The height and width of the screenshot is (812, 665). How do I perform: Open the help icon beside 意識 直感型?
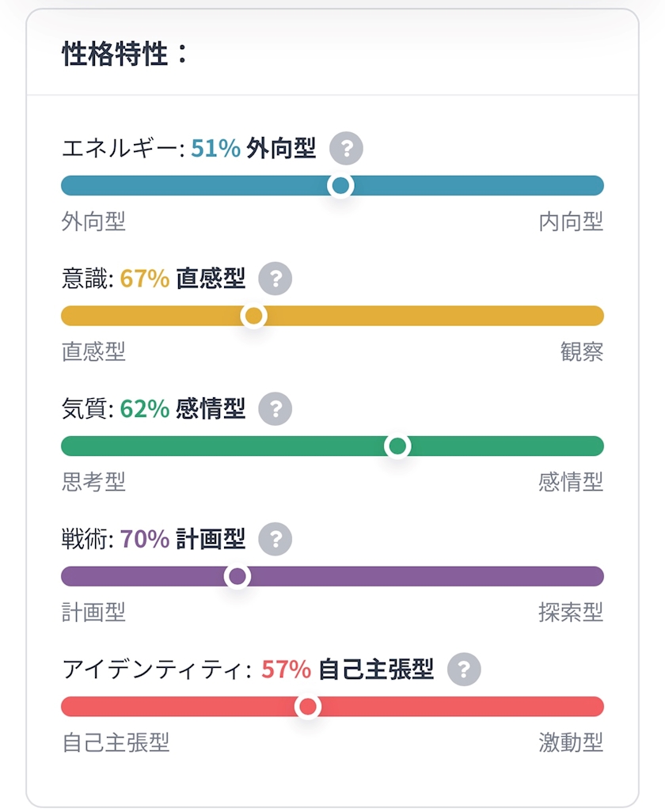[275, 279]
